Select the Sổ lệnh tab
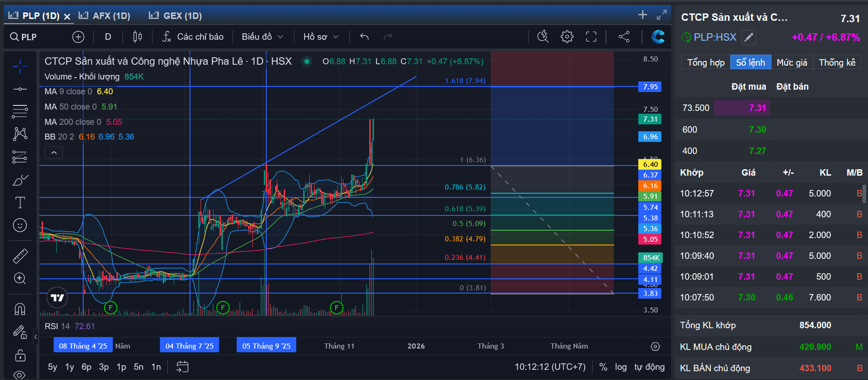 751,62
